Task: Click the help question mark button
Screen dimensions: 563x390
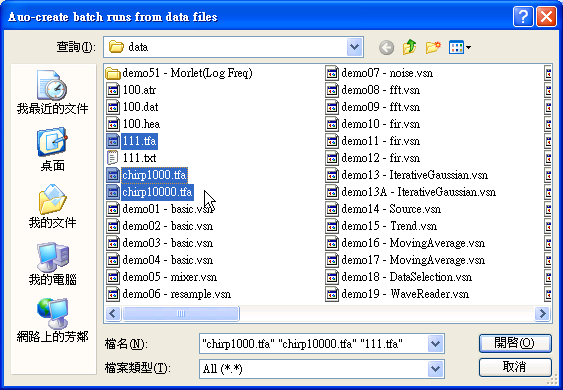Action: point(523,17)
